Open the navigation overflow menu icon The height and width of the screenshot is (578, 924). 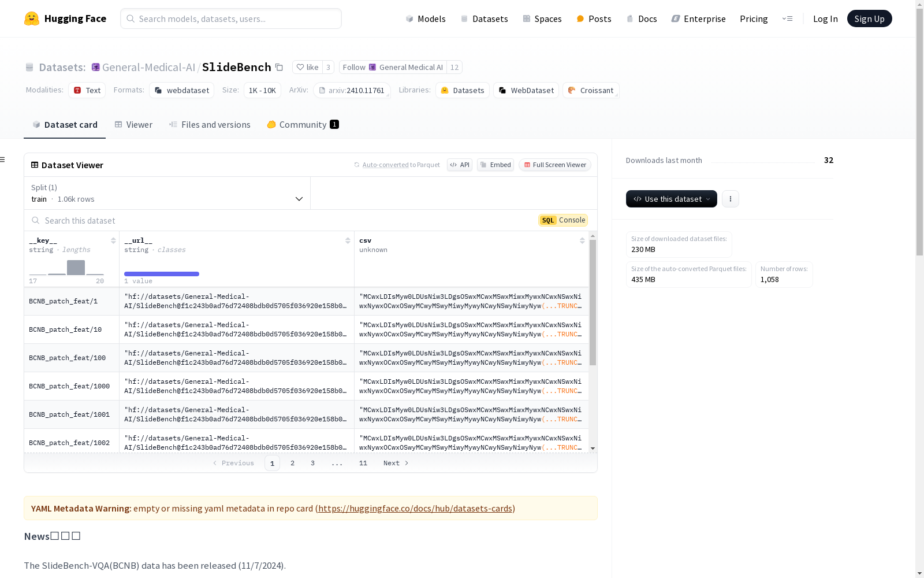pyautogui.click(x=787, y=18)
